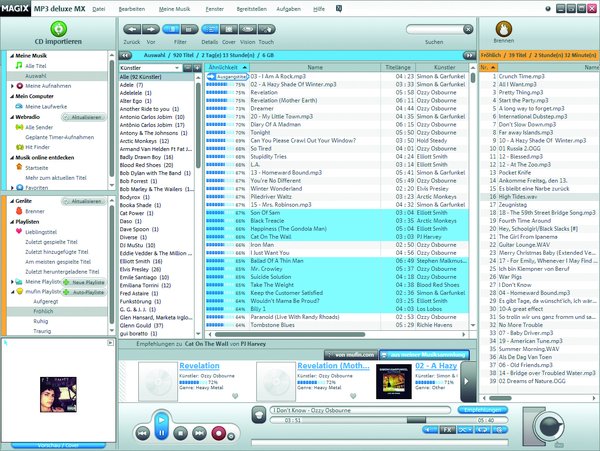Click the help icon after Hilfe menu
Viewport: 600px width, 451px height.
(x=339, y=8)
